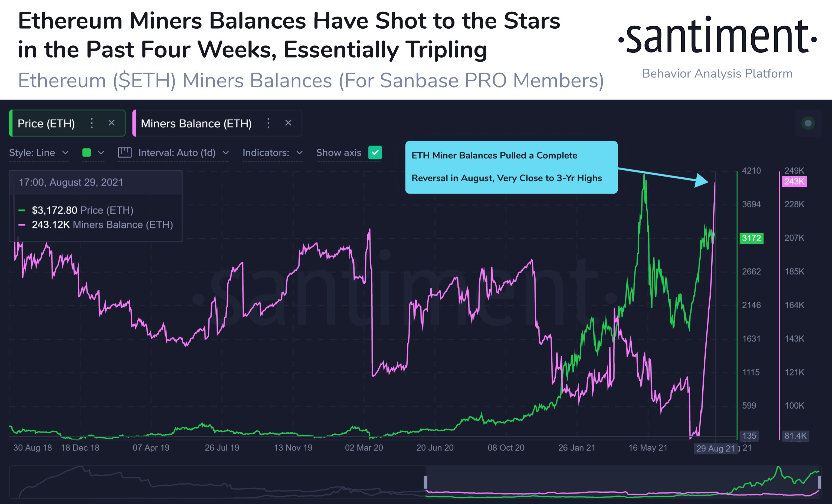Open the Miners Balance (ETH) kebab menu
The image size is (832, 504).
268,123
